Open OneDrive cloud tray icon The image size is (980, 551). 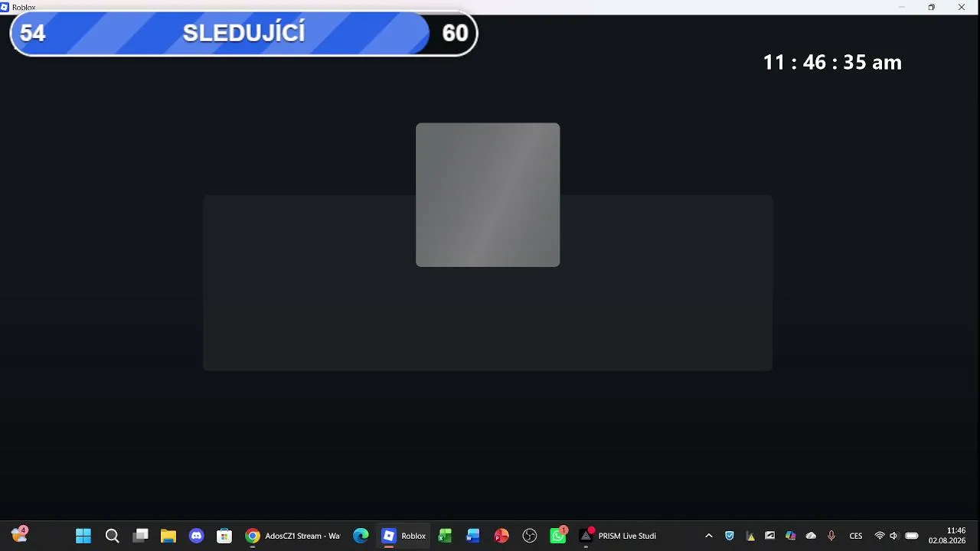(x=811, y=536)
